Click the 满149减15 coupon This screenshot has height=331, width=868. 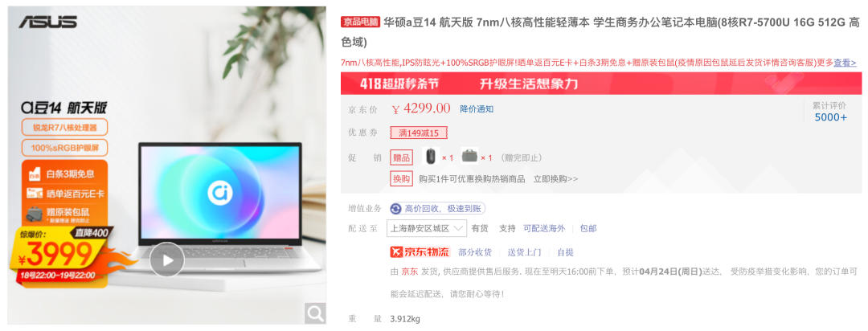tap(419, 133)
